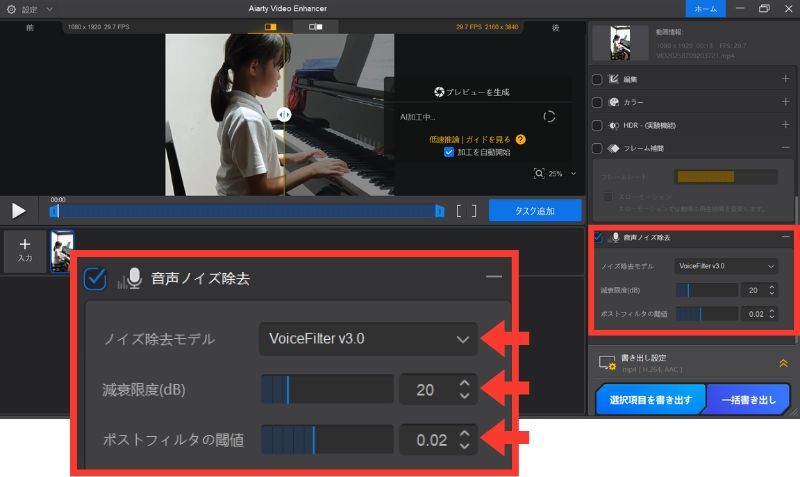Click the timeline start trim marker
The height and width of the screenshot is (477, 800).
coord(54,211)
